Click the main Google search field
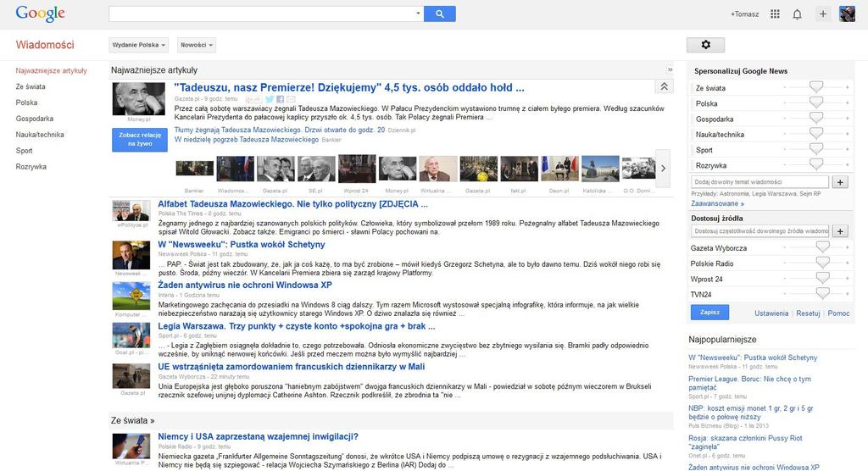 (261, 14)
